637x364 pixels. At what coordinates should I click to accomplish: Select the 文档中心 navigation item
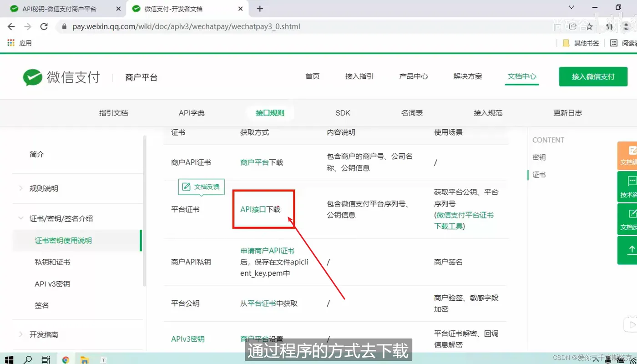(522, 76)
